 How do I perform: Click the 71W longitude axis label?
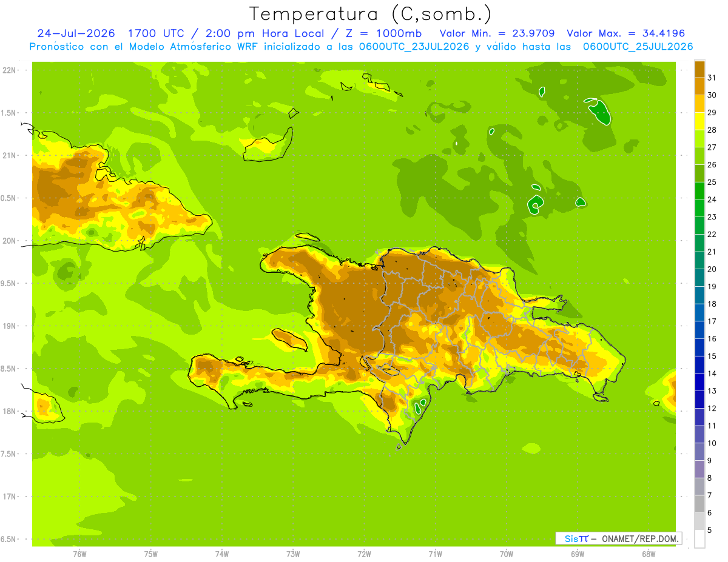pyautogui.click(x=435, y=554)
